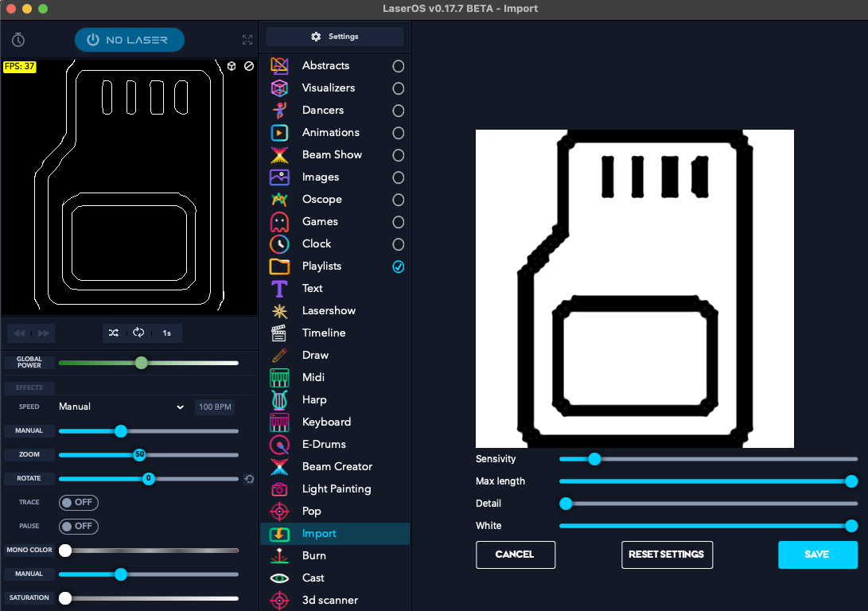Image resolution: width=868 pixels, height=611 pixels.
Task: Click the fullscreen expand icon
Action: (247, 40)
